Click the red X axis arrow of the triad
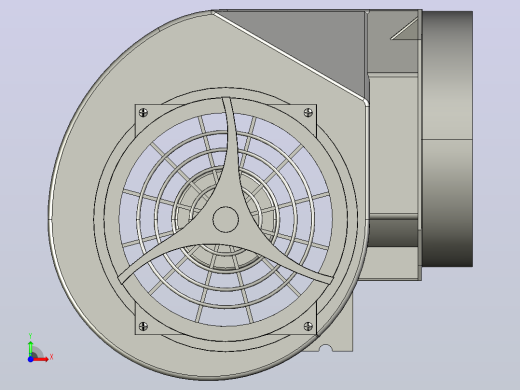520x390 pixels. 41,359
